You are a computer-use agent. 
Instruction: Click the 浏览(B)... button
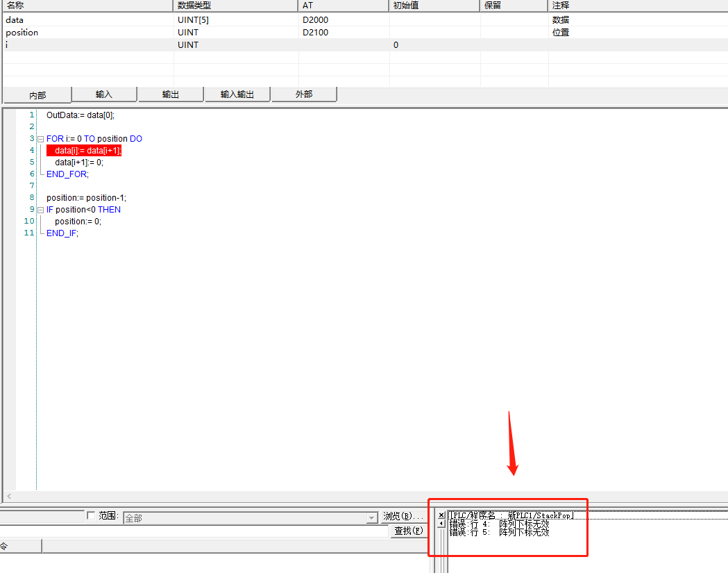403,517
